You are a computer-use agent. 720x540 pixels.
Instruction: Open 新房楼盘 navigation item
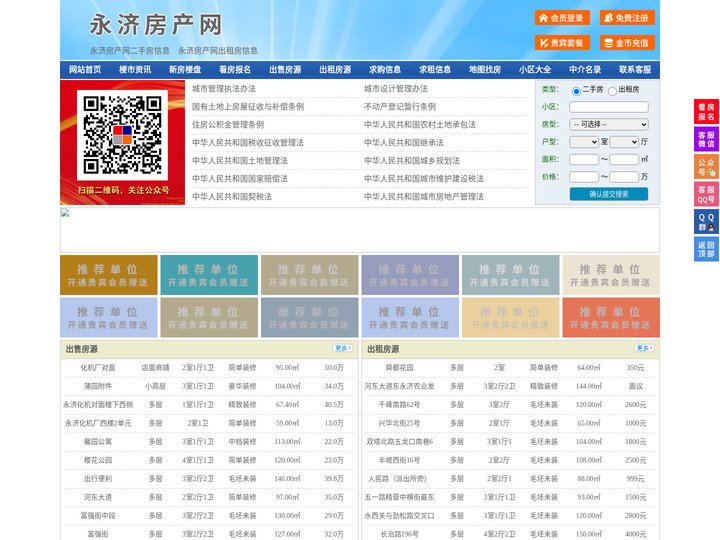(x=185, y=70)
